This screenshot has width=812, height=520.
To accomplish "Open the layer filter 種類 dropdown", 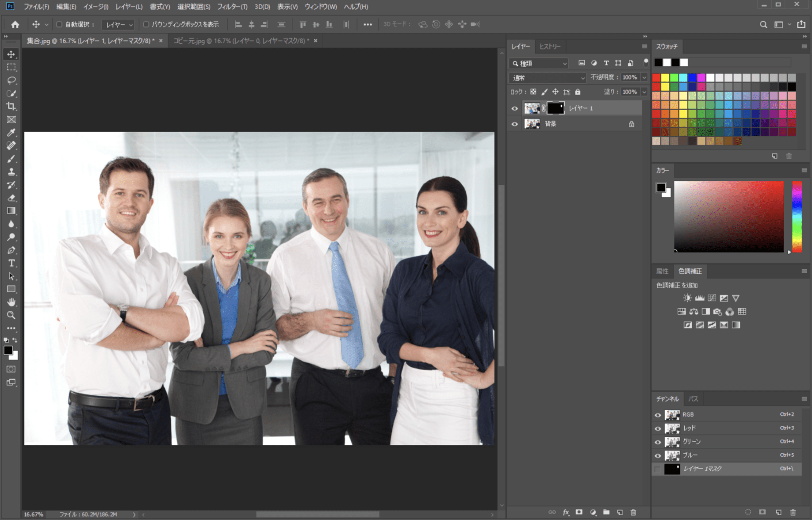I will pos(539,63).
